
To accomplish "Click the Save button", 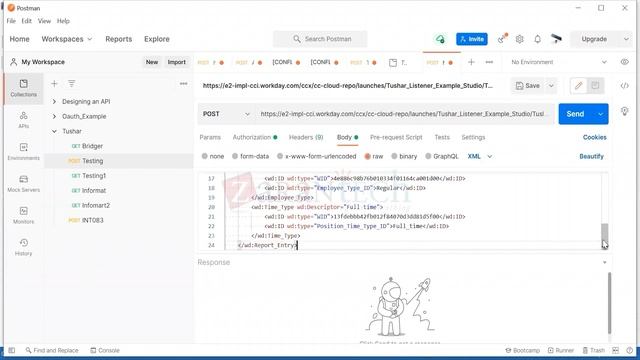I will [528, 86].
